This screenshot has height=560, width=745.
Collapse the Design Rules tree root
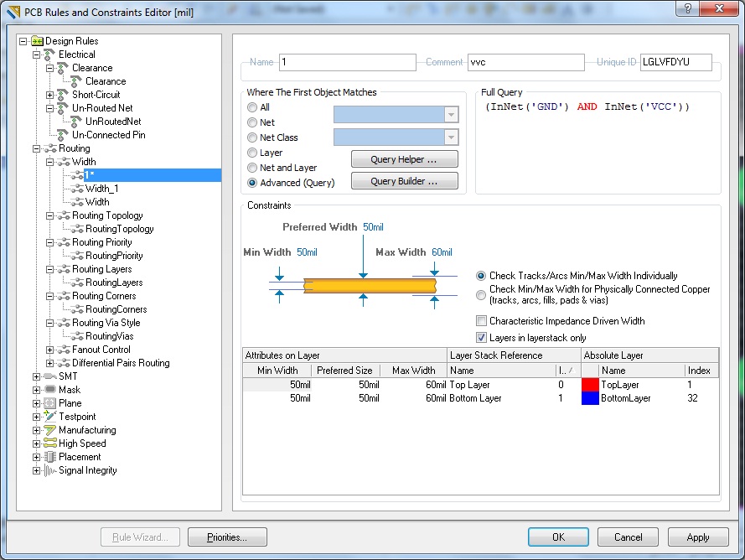pyautogui.click(x=23, y=41)
